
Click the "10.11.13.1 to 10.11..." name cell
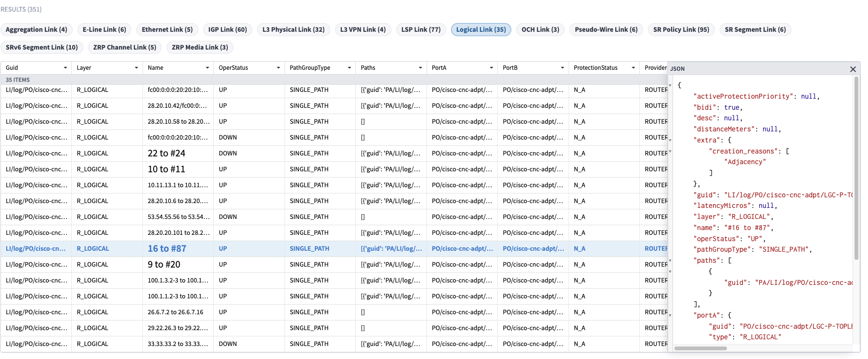pyautogui.click(x=178, y=185)
